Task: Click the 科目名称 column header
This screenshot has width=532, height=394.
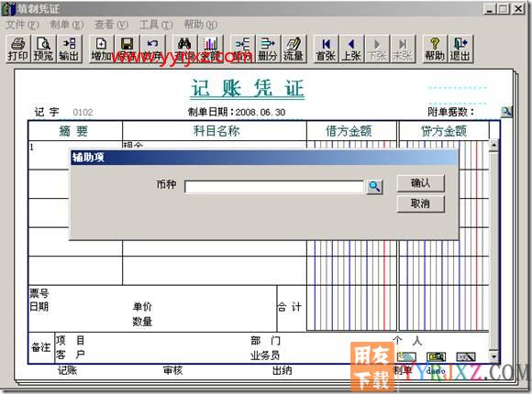Action: (216, 131)
